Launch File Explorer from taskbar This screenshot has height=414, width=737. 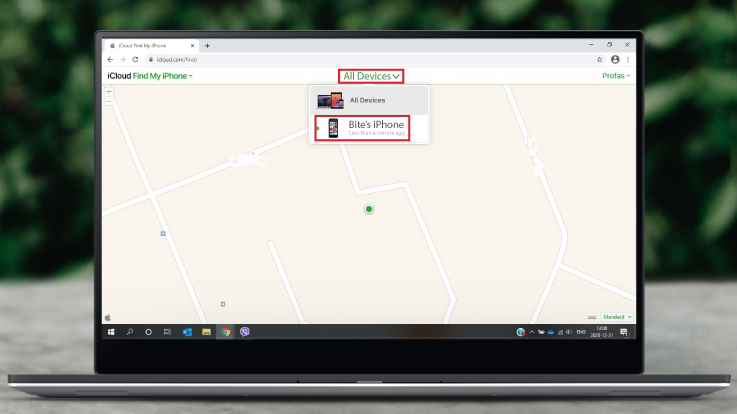207,331
